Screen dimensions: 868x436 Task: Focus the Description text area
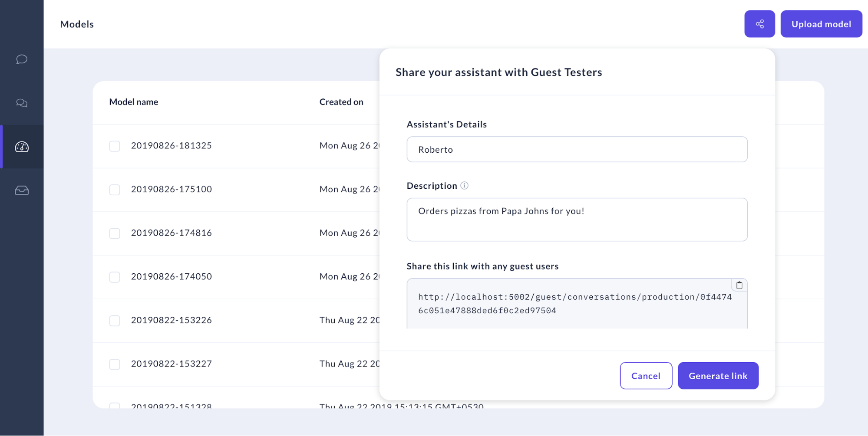point(577,220)
